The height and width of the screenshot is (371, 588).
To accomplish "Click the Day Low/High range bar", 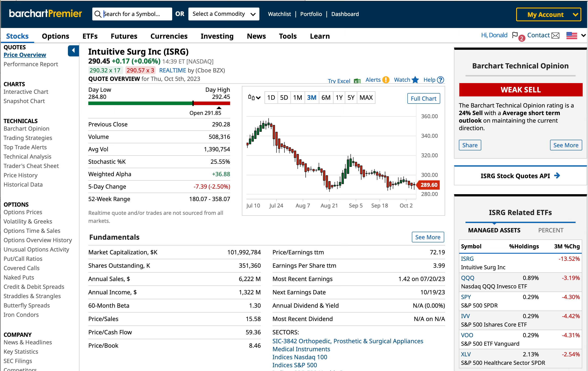I will [159, 103].
